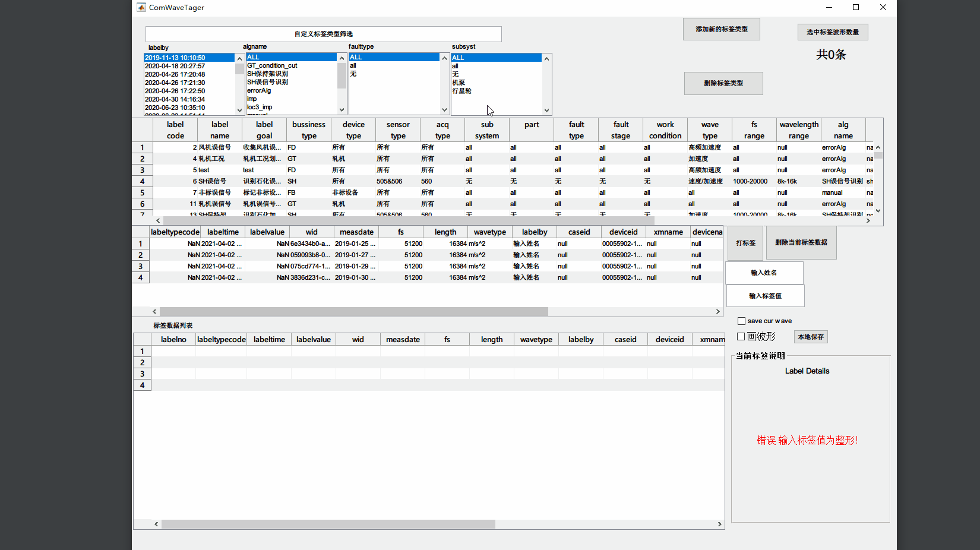Click the measdate cell 2019-01-29
The image size is (980, 550).
[356, 266]
